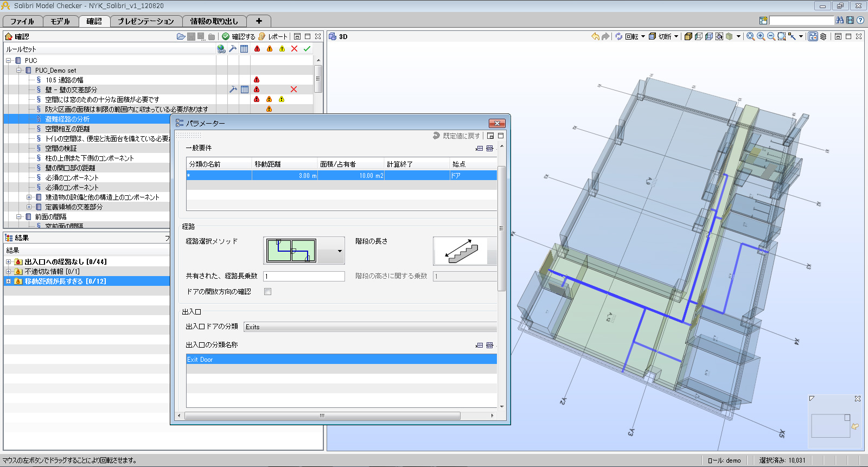Click the green checkmark accepted header icon
Viewport: 868px width, 467px height.
point(307,49)
